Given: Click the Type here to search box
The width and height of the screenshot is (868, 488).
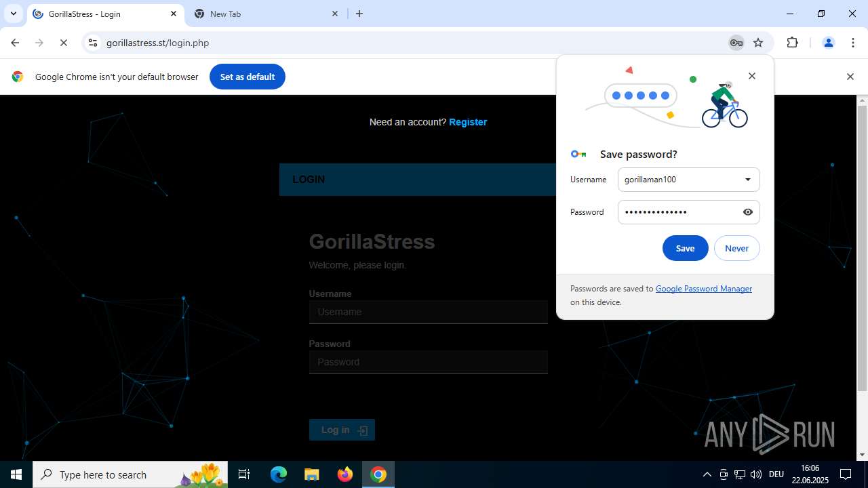Looking at the screenshot, I should click(x=131, y=474).
